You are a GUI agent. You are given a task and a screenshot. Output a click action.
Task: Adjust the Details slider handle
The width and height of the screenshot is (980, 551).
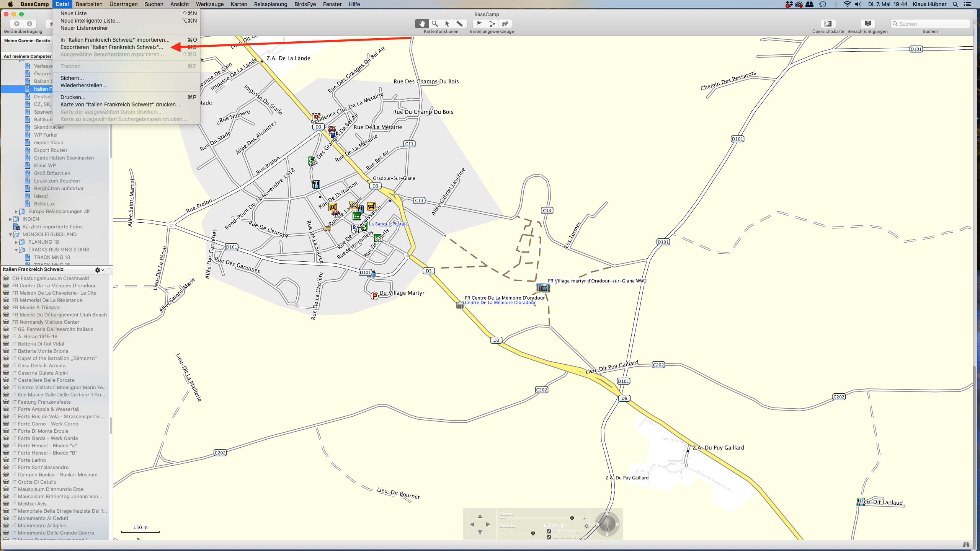tap(533, 533)
